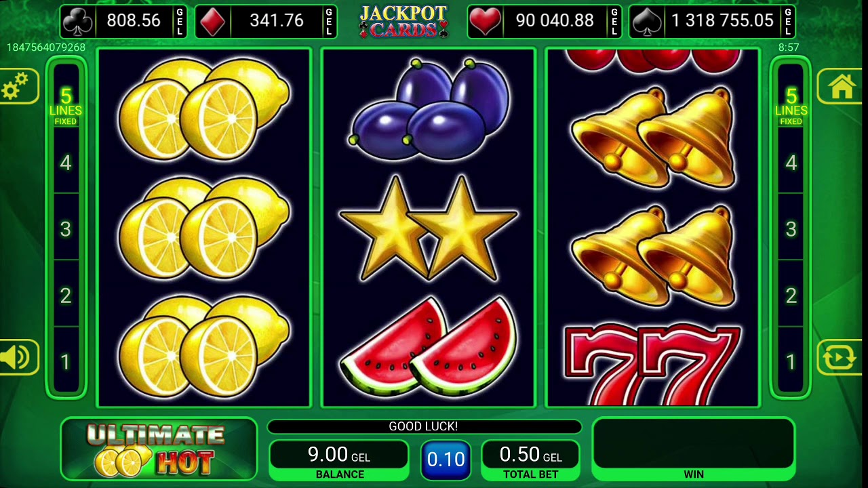The width and height of the screenshot is (868, 488).
Task: Tap the red 77 symbol on third reel
Action: click(x=652, y=365)
